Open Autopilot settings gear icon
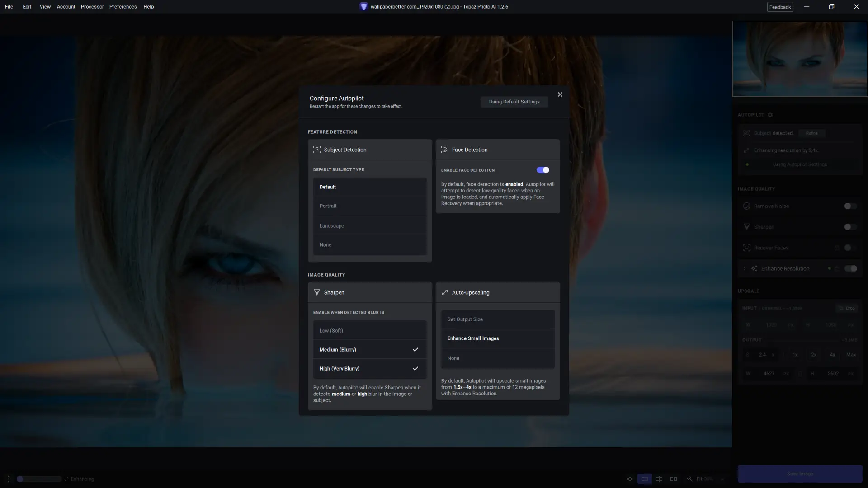 [770, 115]
